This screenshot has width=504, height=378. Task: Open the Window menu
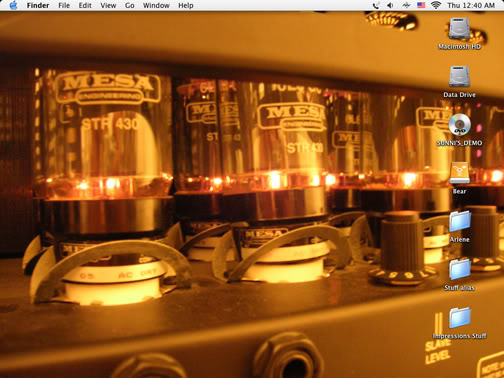click(156, 5)
